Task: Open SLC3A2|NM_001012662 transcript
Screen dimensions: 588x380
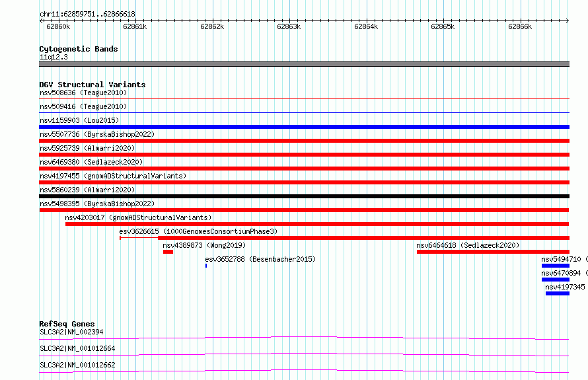Action: [x=77, y=365]
